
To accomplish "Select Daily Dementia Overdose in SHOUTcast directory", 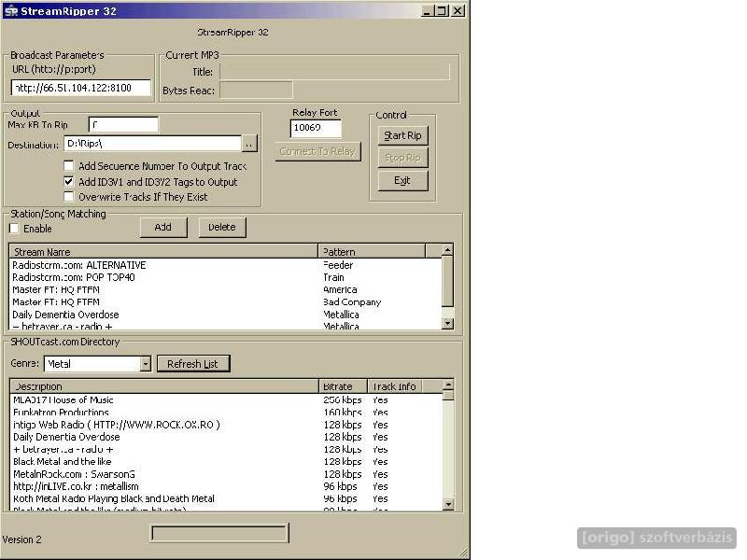I will pyautogui.click(x=226, y=437).
